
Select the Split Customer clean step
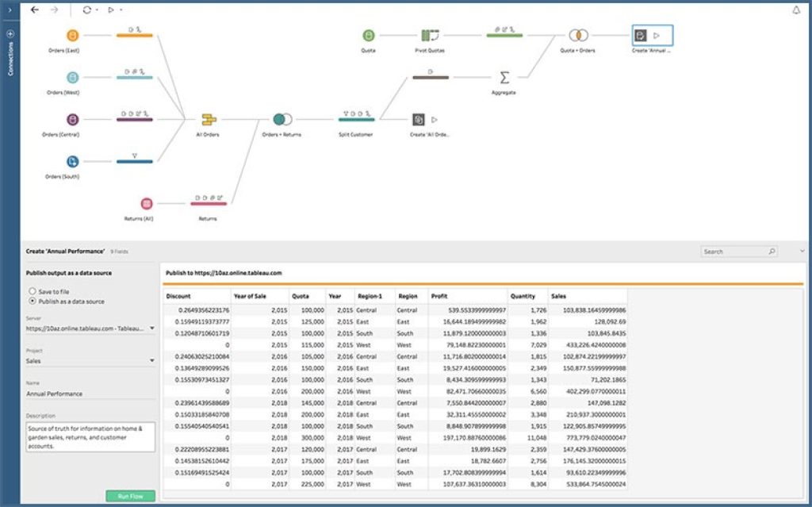tap(356, 120)
